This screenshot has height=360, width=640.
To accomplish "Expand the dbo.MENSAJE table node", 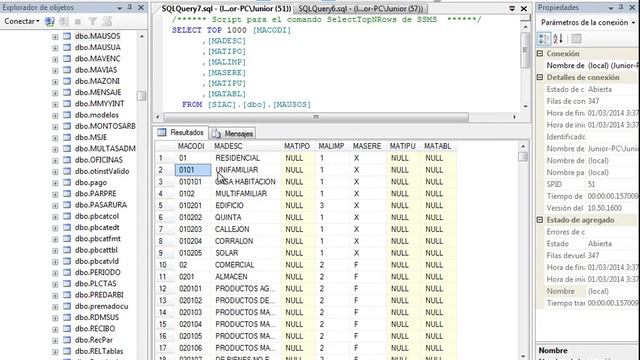I will pos(55,93).
